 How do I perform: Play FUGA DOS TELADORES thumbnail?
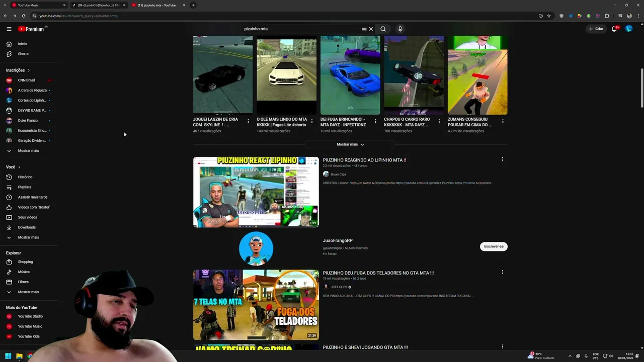(x=256, y=305)
